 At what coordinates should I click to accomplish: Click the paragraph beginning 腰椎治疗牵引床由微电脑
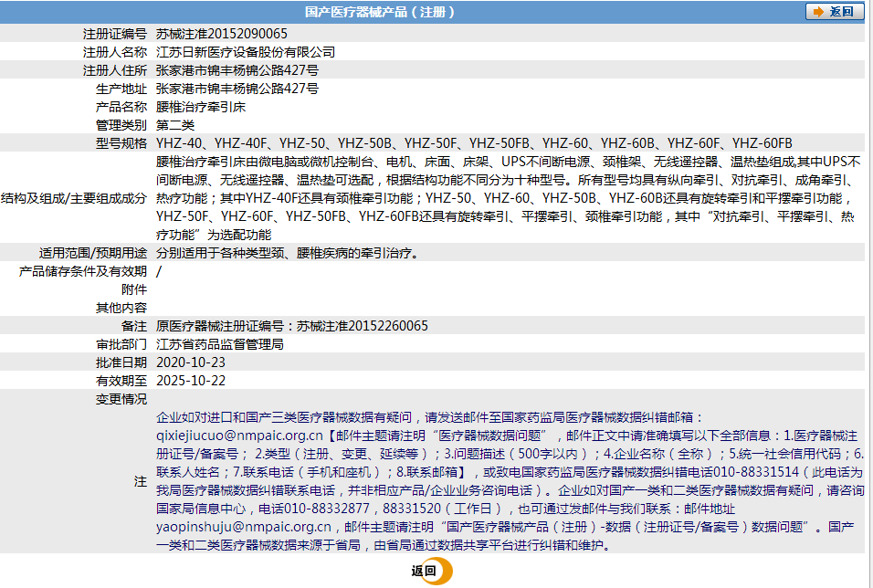coord(509,198)
